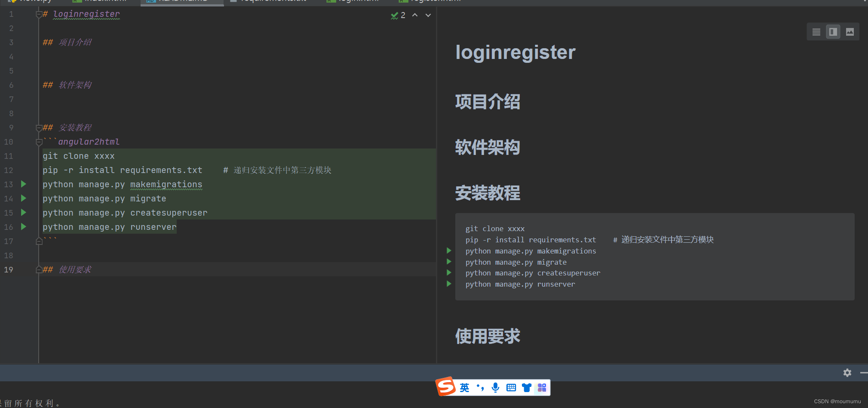Collapse the angular2html code fence fold
868x408 pixels.
[39, 142]
